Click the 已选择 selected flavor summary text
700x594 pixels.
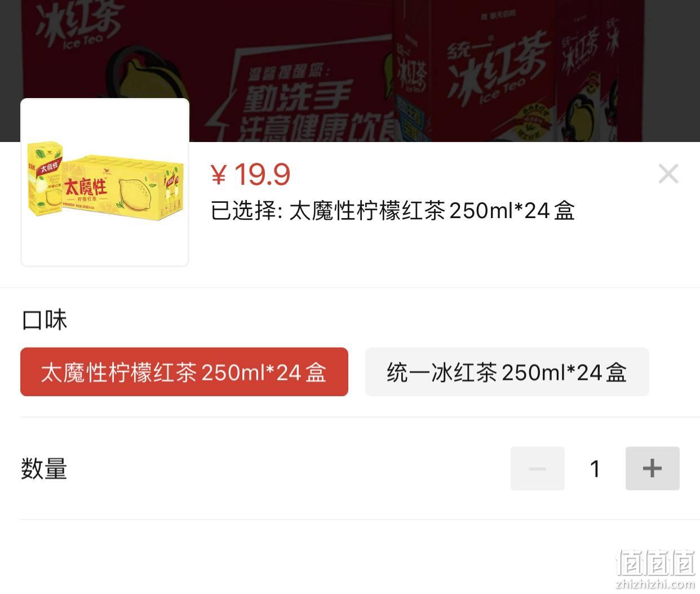click(x=392, y=211)
